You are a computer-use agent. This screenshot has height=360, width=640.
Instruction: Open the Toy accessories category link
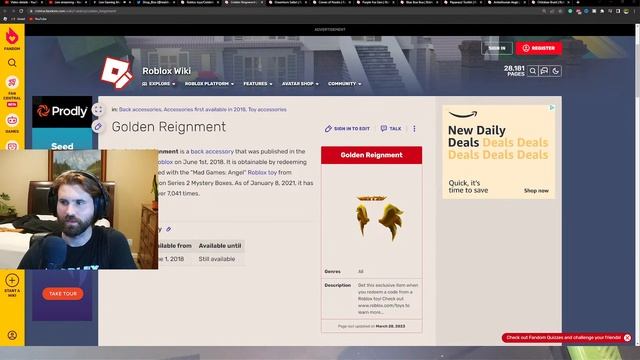point(267,109)
